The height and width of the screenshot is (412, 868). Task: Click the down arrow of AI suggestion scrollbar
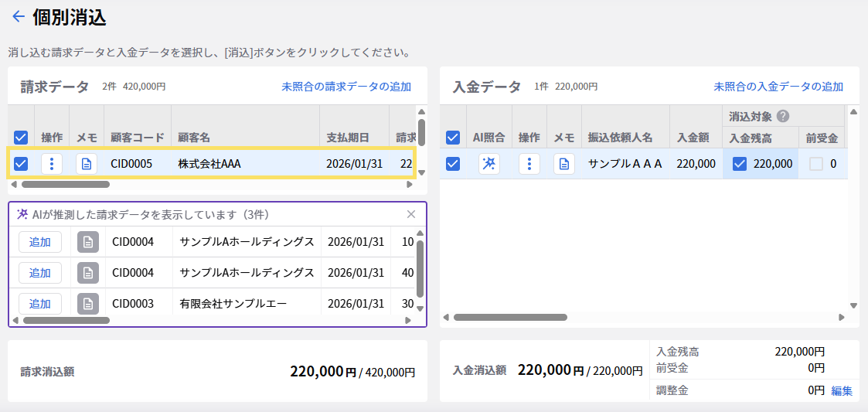(x=420, y=308)
